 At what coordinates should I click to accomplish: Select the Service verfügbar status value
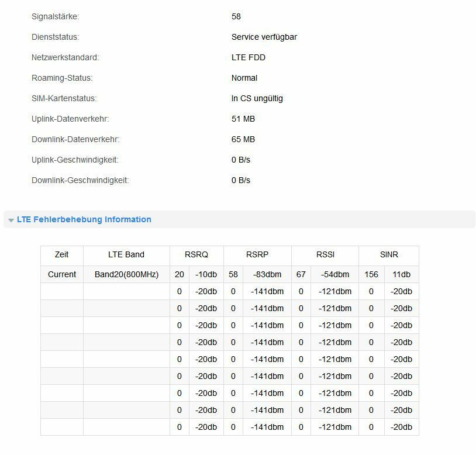(x=264, y=37)
